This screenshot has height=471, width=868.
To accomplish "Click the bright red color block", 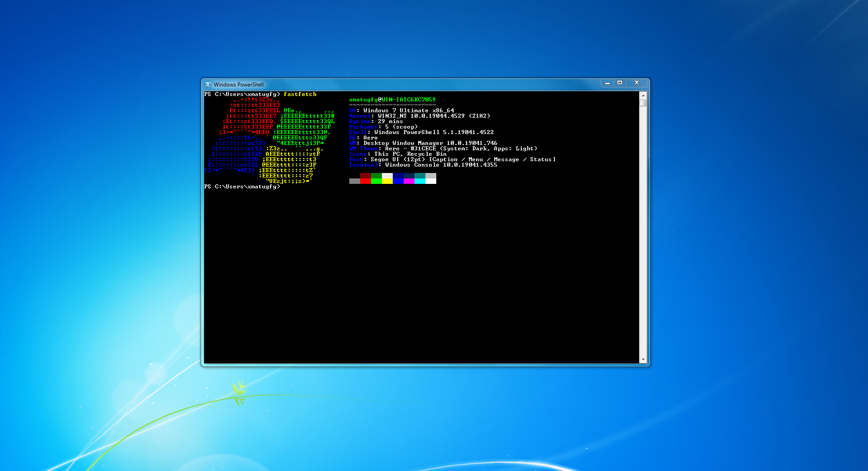I will pos(366,181).
